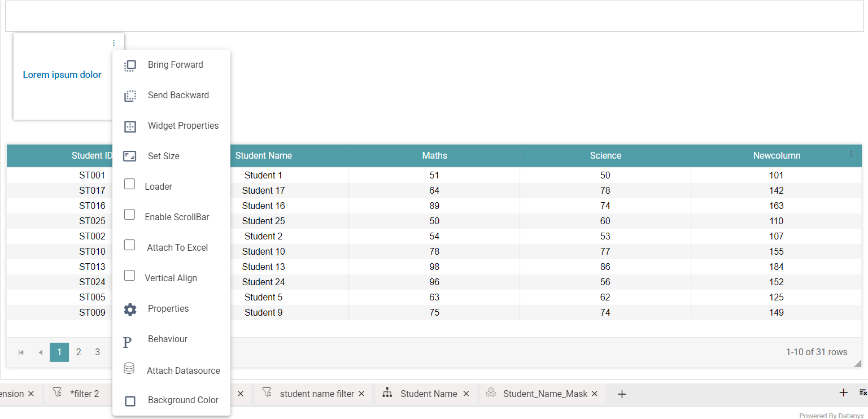This screenshot has height=419, width=868.
Task: Open Properties via the gear icon
Action: 130,309
